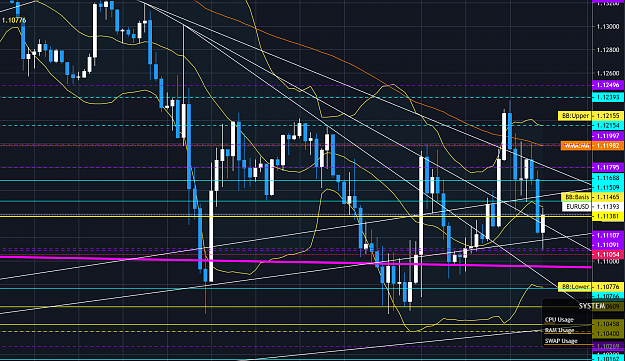Image resolution: width=625 pixels, height=361 pixels.
Task: Click the BB:Upper indicator label
Action: coord(574,116)
